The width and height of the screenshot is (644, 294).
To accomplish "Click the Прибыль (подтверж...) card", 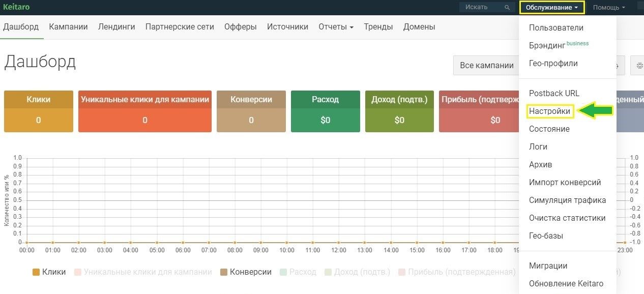I will [x=479, y=111].
